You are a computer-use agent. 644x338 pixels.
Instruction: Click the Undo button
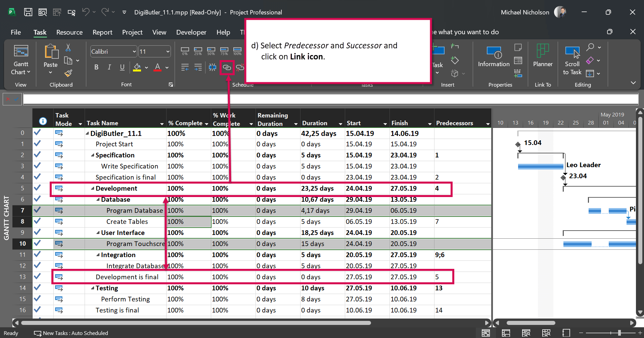86,12
